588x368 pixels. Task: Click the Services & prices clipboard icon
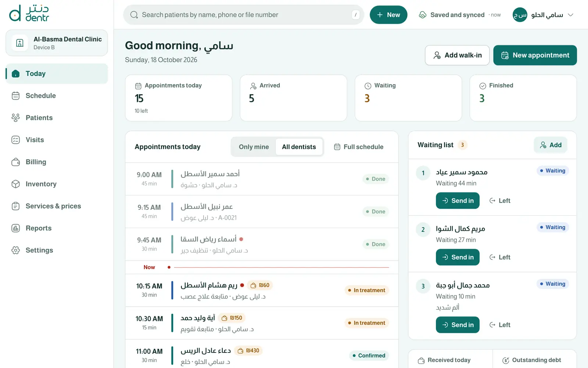(15, 206)
